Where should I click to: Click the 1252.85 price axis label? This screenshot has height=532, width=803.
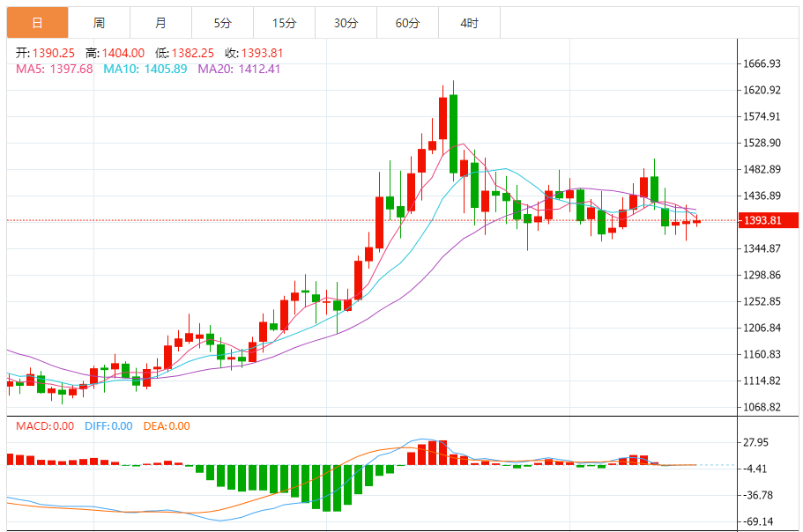point(762,301)
